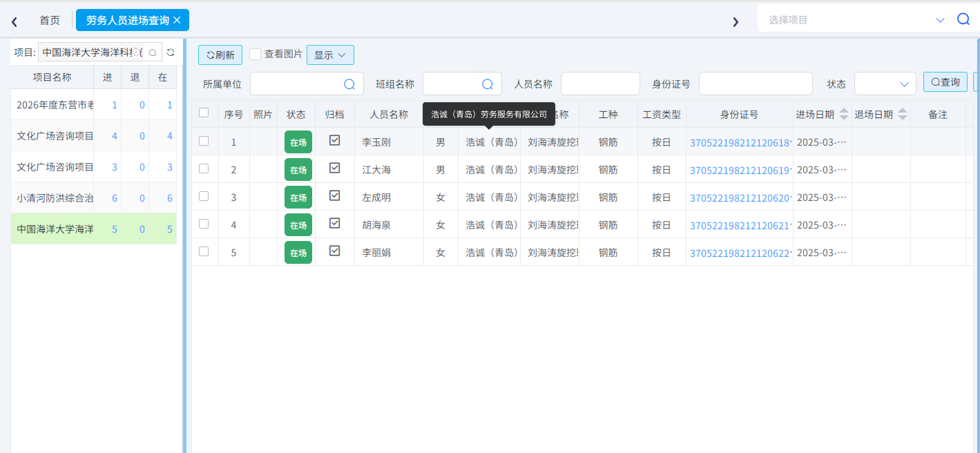This screenshot has height=453, width=980.
Task: Open ID link 370522198212120621 for 胡海泉
Action: coord(740,225)
